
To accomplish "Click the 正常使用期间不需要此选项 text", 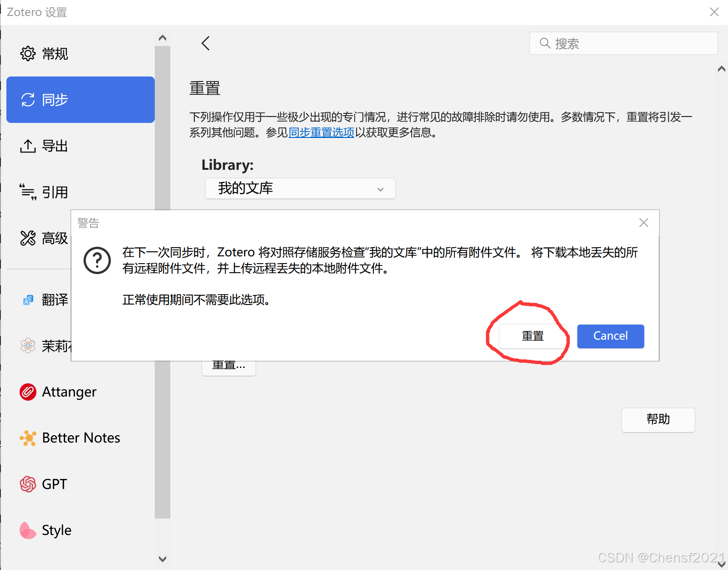I will (x=197, y=300).
